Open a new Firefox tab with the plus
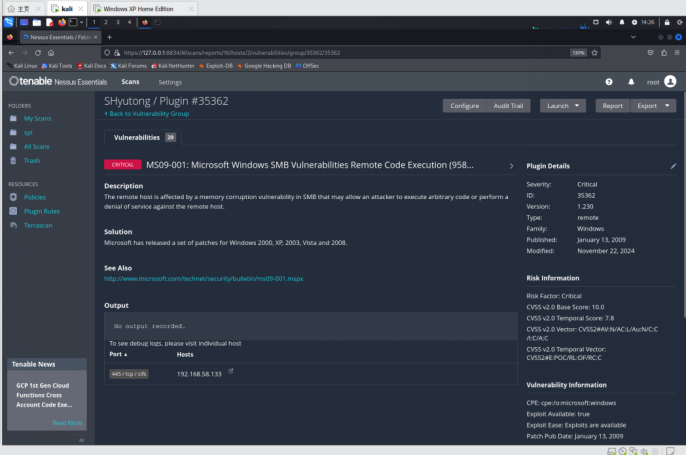 click(109, 37)
